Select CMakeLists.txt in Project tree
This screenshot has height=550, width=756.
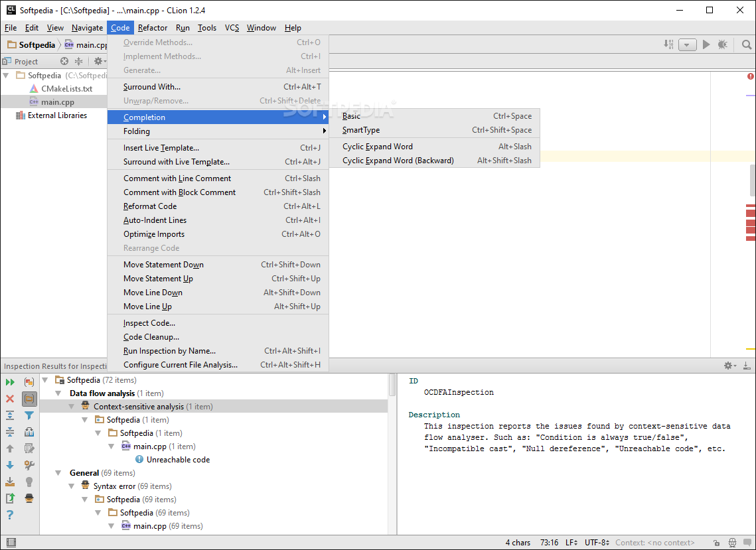point(66,89)
